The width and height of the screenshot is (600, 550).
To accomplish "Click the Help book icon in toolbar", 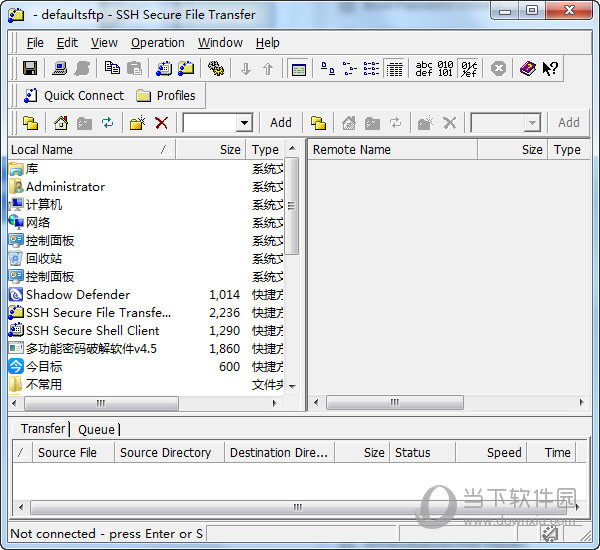I will point(527,69).
